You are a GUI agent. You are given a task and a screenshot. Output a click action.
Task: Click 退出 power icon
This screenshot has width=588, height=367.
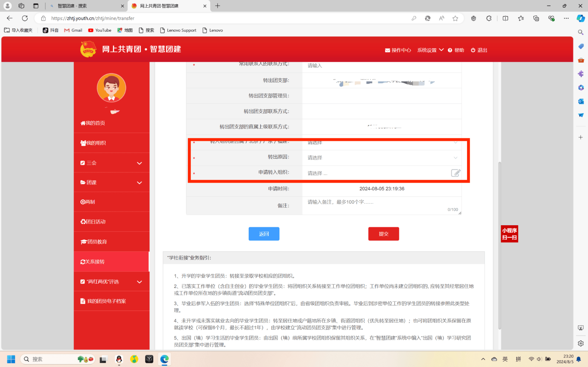[x=473, y=50]
